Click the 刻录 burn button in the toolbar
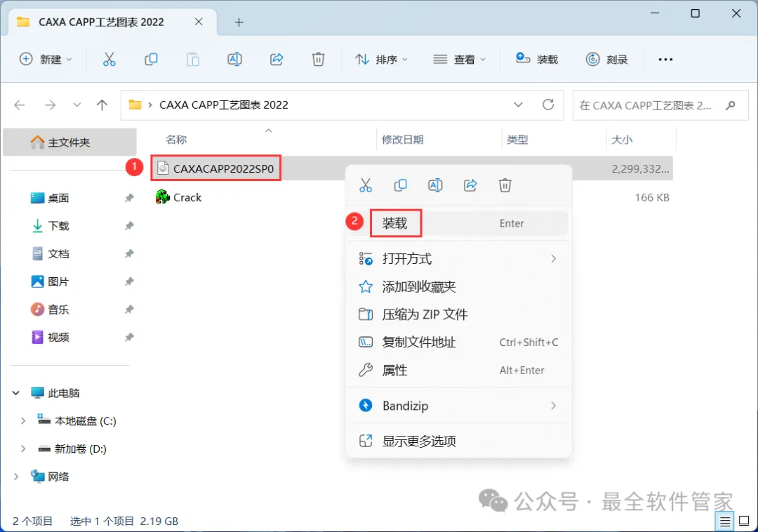Viewport: 758px width, 532px height. (606, 60)
